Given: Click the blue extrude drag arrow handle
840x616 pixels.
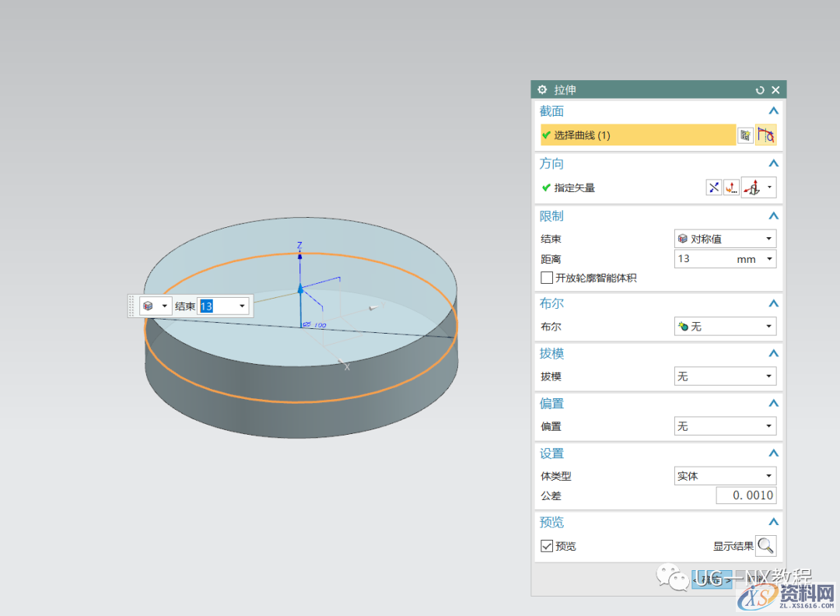Looking at the screenshot, I should 300,289.
